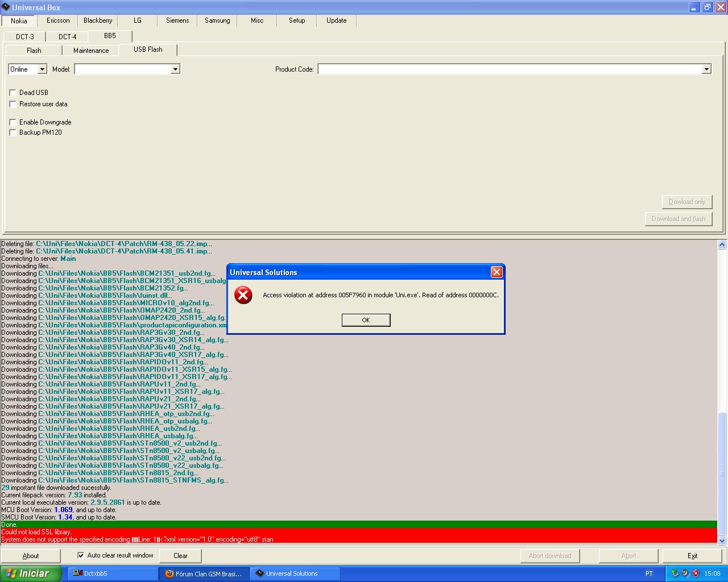Restore down the Universal Box window
Viewport: 728px width, 582px height.
(708, 7)
